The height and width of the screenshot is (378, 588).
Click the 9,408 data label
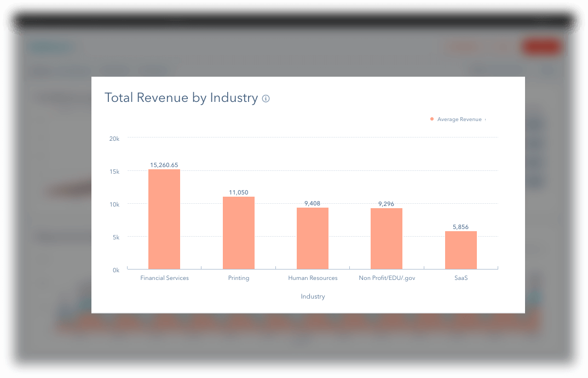(313, 203)
